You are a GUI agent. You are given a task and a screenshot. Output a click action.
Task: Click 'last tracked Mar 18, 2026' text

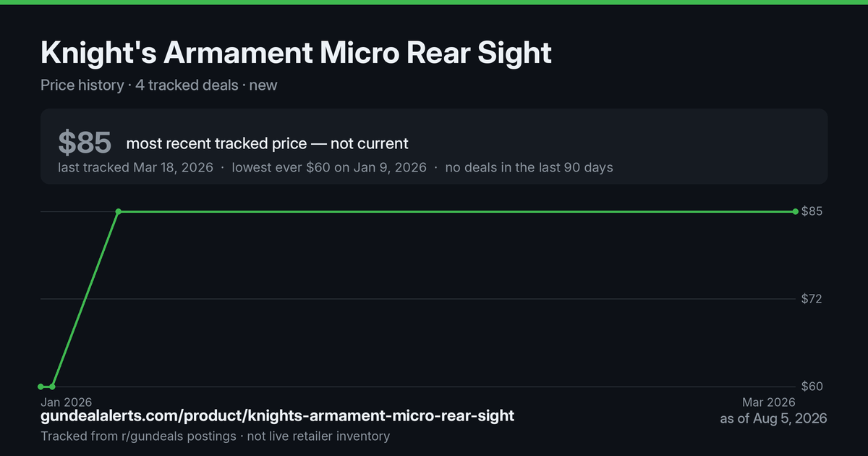tap(135, 167)
